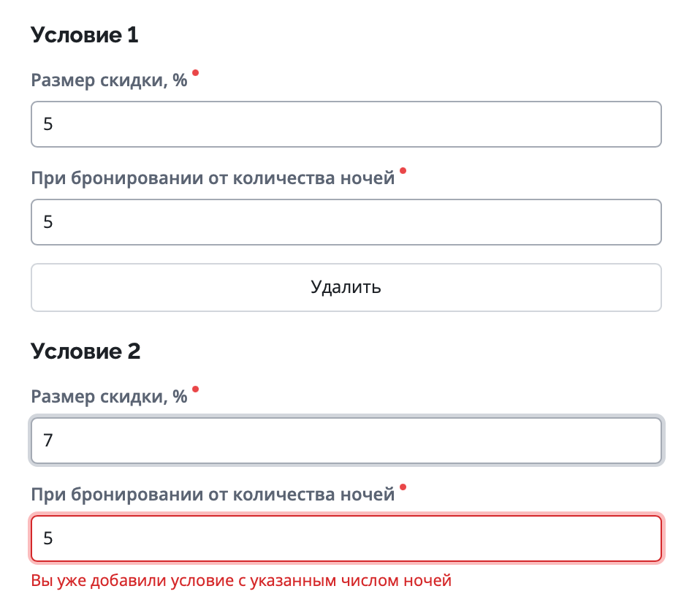The height and width of the screenshot is (605, 700).
Task: Click required dot beside Условие 1 Размер скидки
Action: [195, 73]
